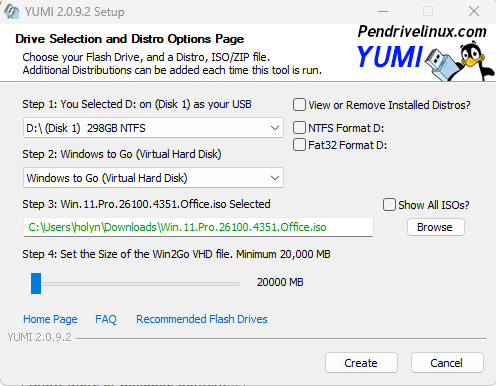Open the drive selection dropdown D:\ (Disk 1)
Screen dimensions: 496x386
tap(153, 128)
